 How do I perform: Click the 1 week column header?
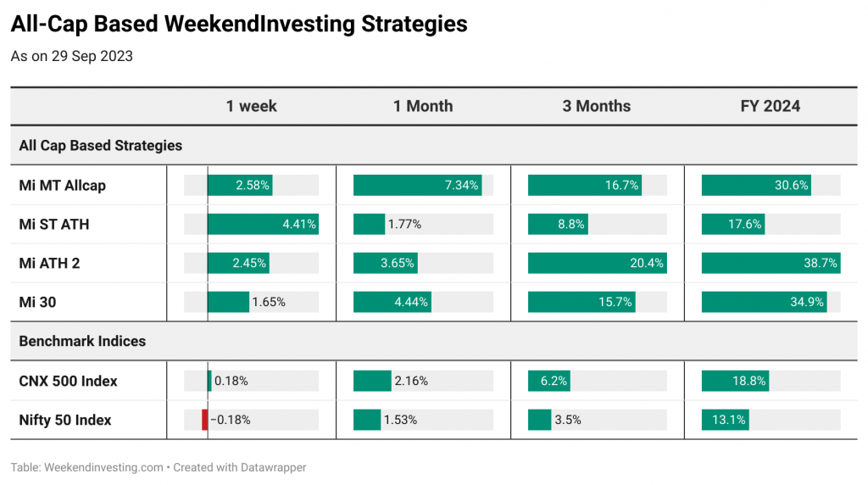tap(251, 106)
